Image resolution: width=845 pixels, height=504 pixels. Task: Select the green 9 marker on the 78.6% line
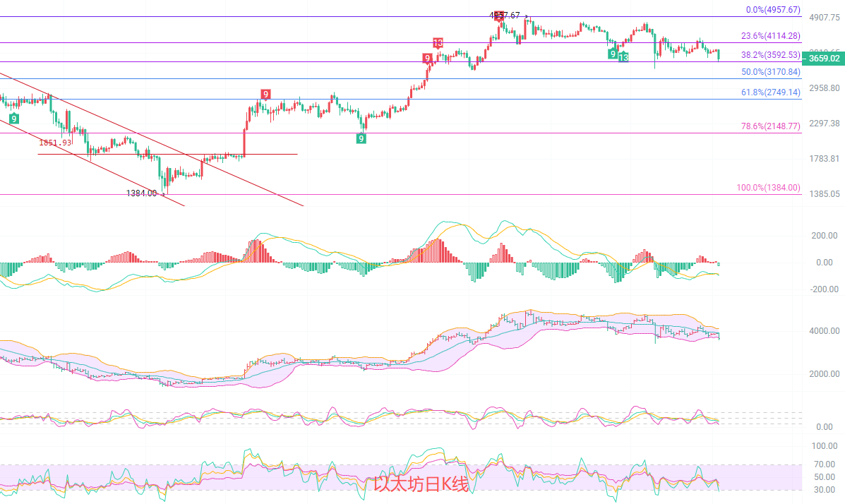pyautogui.click(x=361, y=138)
